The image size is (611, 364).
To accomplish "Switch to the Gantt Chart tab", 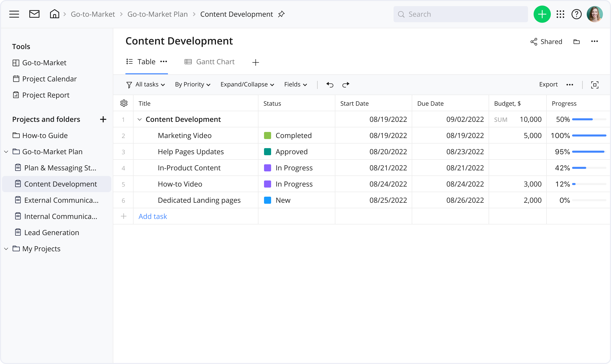I will [x=209, y=62].
